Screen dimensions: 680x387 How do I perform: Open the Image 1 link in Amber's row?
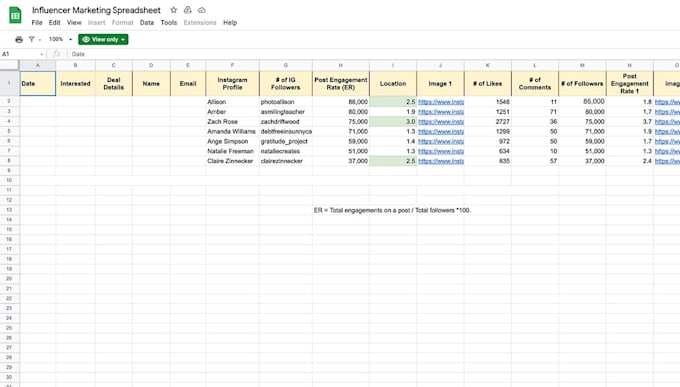(x=441, y=112)
